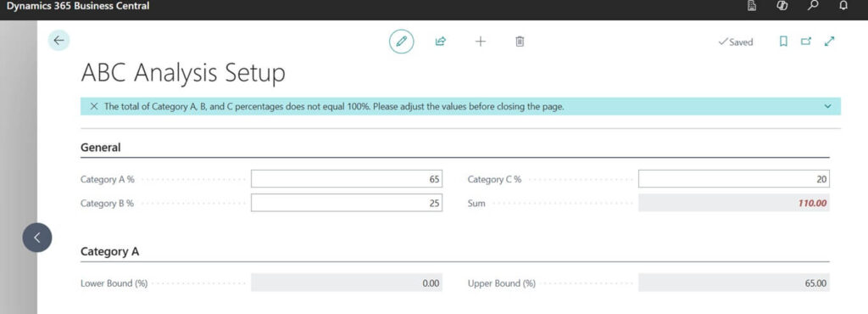This screenshot has width=868, height=314.
Task: Click the round left chevron panel button
Action: point(37,238)
